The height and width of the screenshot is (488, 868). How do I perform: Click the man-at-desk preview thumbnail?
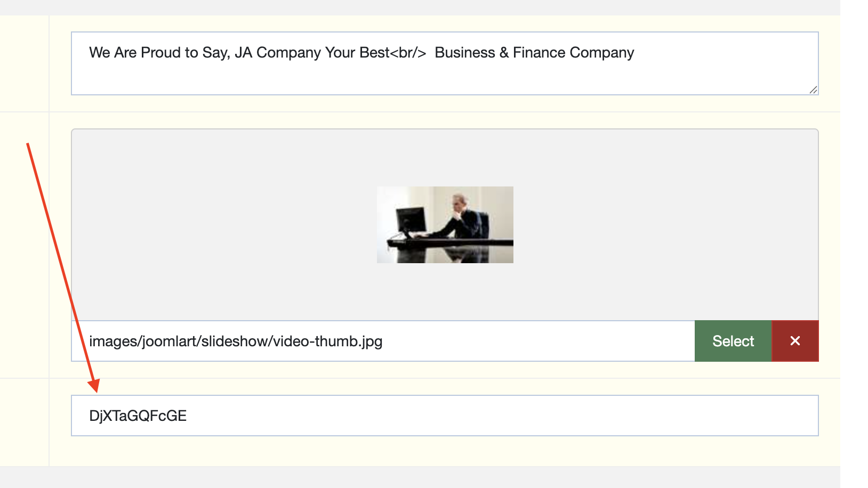click(x=445, y=224)
